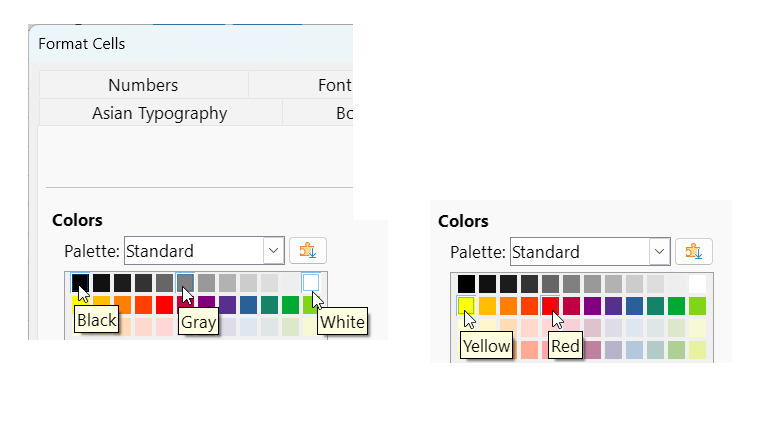Viewport: 766px width, 428px height.
Task: Select the purple swatch in the right palette
Action: click(x=592, y=305)
